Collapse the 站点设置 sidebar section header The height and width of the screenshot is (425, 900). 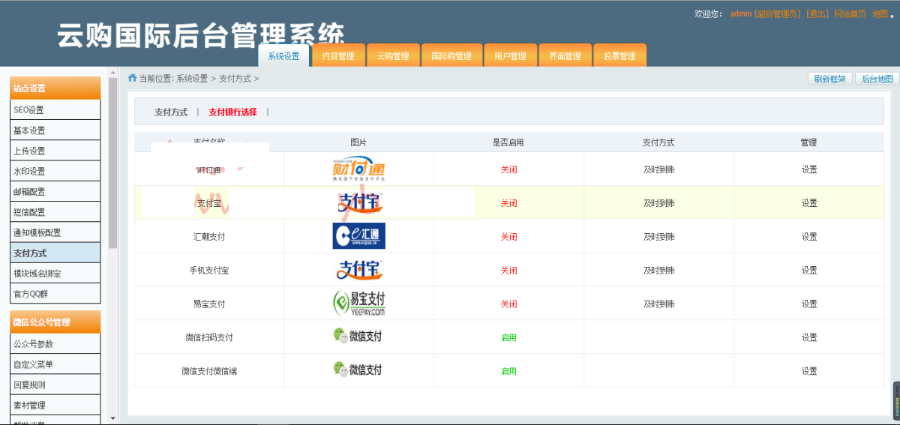(55, 88)
